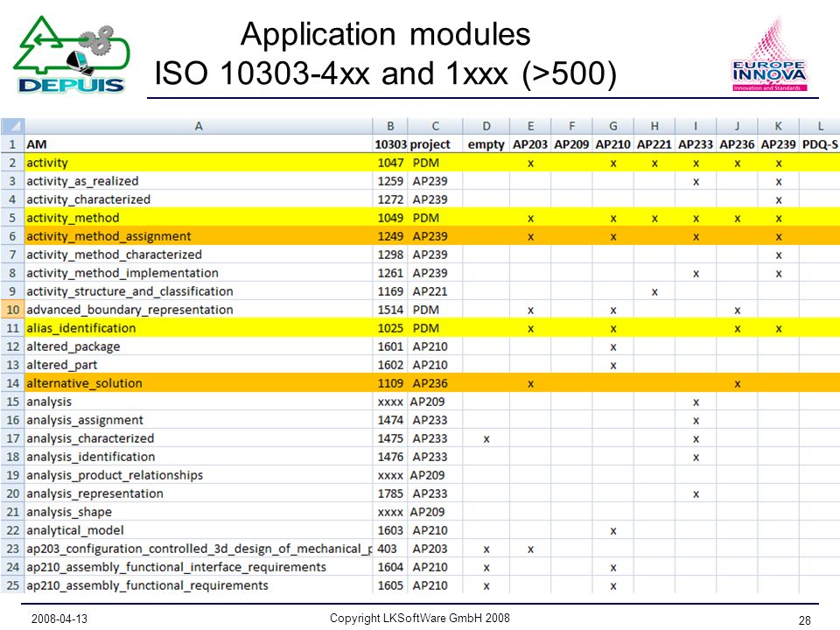
Task: Select column A header
Action: [199, 126]
